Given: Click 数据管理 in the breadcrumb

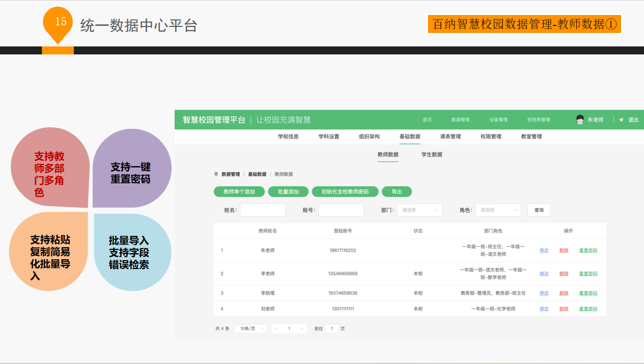Looking at the screenshot, I should click(x=230, y=174).
